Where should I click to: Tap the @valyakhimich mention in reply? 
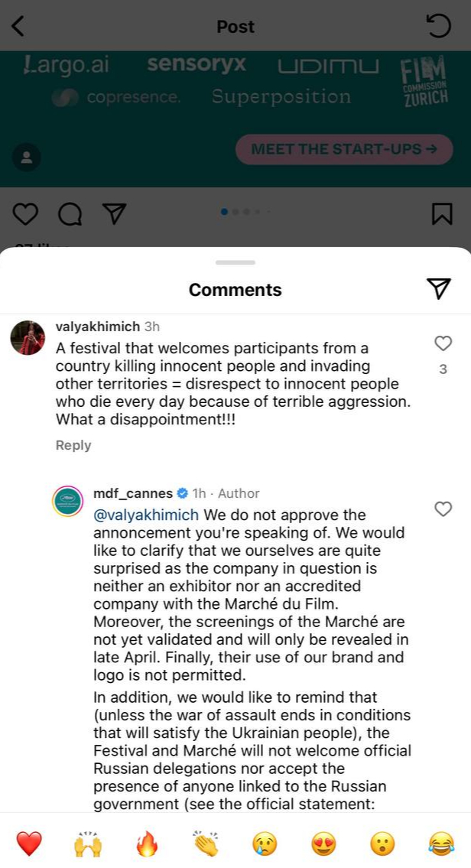point(146,515)
